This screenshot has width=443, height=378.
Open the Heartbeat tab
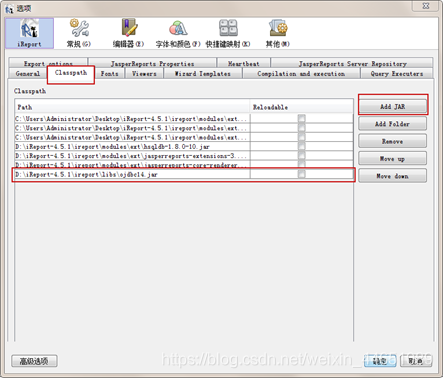pyautogui.click(x=244, y=63)
